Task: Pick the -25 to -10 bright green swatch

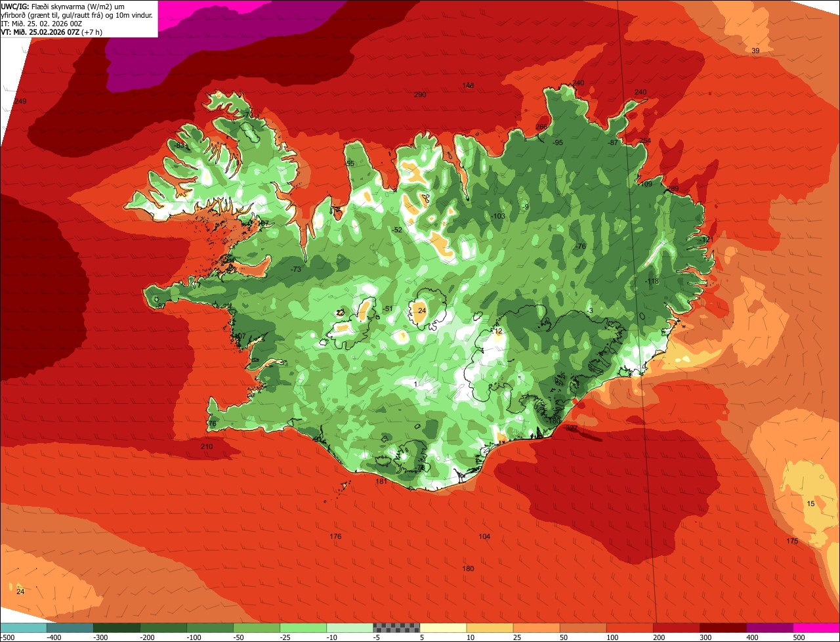Action: [x=303, y=628]
